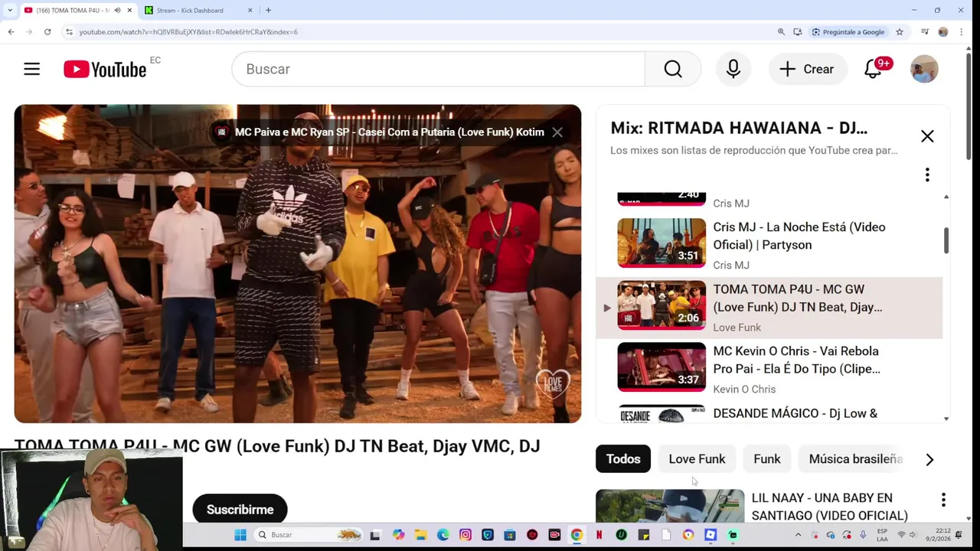The height and width of the screenshot is (551, 980).
Task: Select the Funk filter chip
Action: click(x=767, y=459)
